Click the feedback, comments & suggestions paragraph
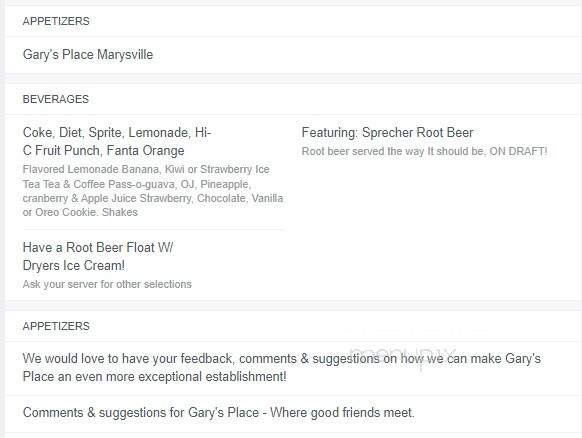This screenshot has height=438, width=582. [282, 368]
